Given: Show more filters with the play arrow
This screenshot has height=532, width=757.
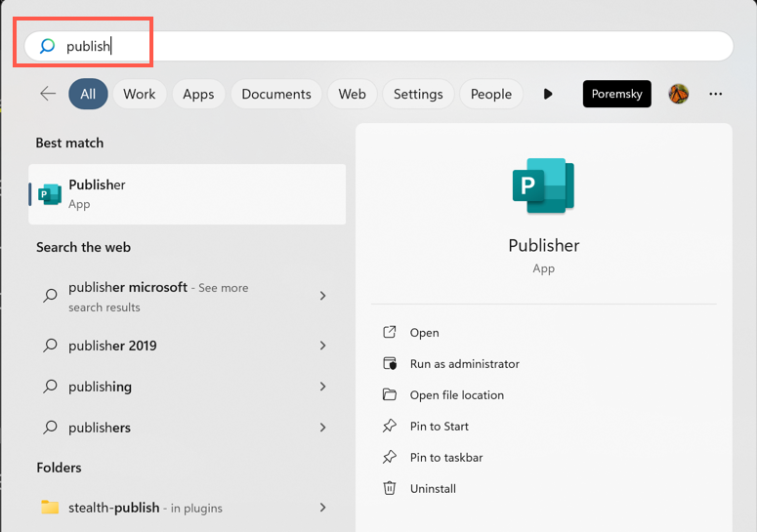Looking at the screenshot, I should (x=547, y=94).
